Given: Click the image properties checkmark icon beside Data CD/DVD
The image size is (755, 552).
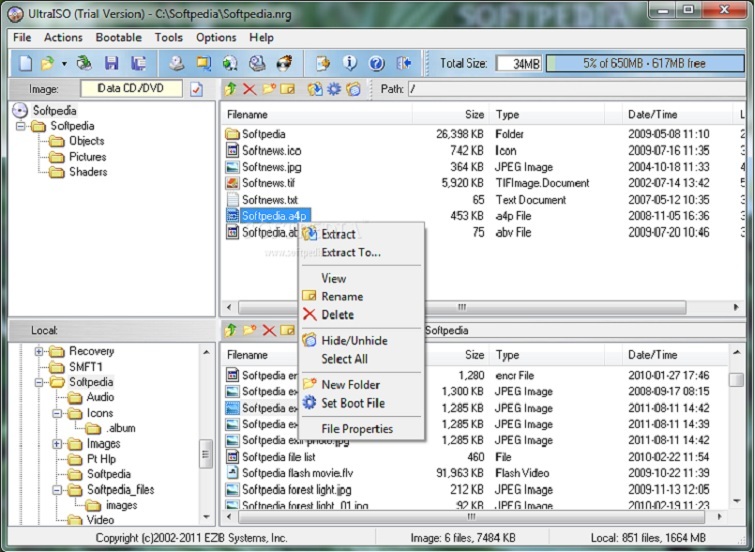Looking at the screenshot, I should click(196, 89).
